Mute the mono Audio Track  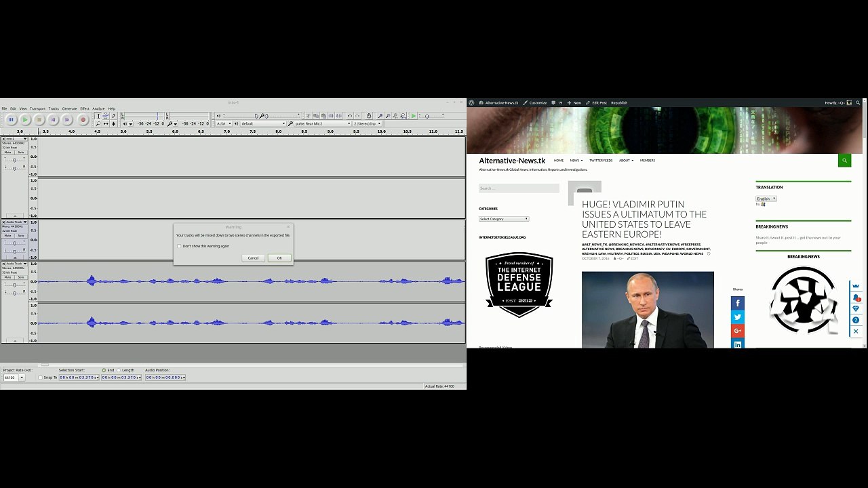coord(8,236)
